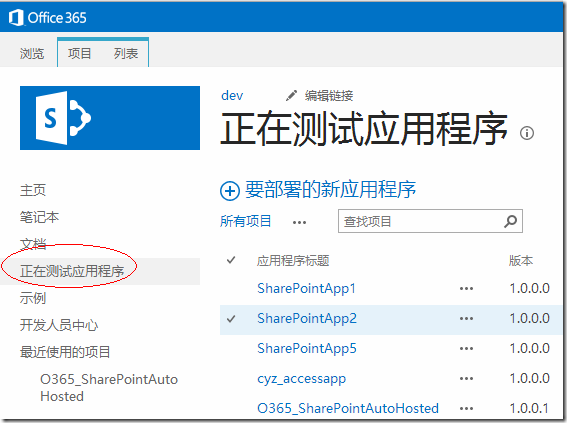Toggle the select-all checkmark in header
Image resolution: width=567 pixels, height=423 pixels.
coord(231,260)
